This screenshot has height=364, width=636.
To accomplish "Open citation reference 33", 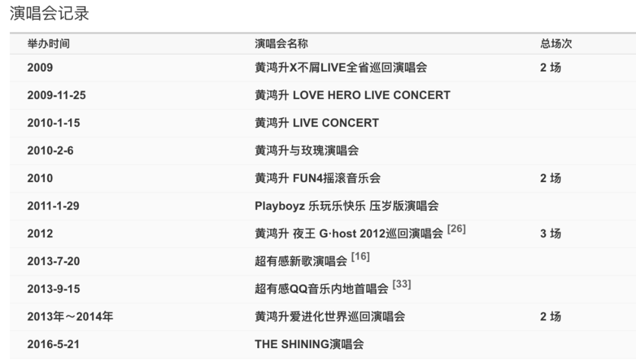I will tap(401, 284).
